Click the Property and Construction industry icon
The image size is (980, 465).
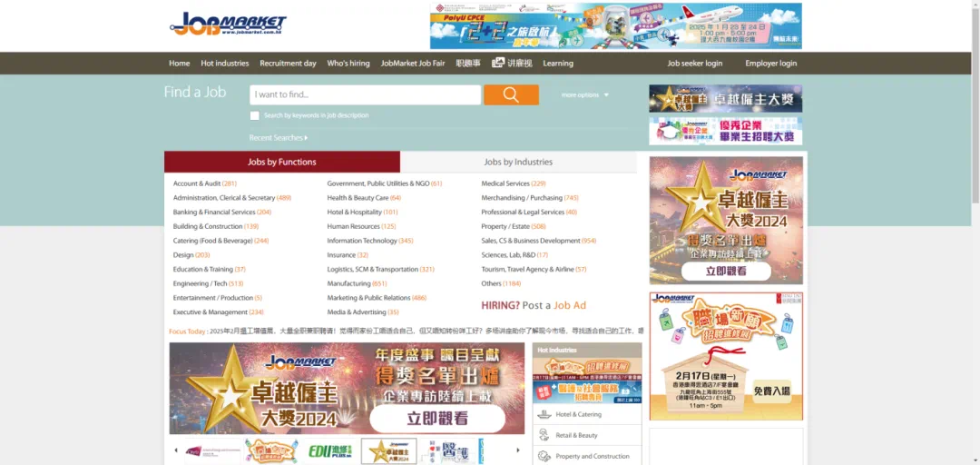click(544, 456)
